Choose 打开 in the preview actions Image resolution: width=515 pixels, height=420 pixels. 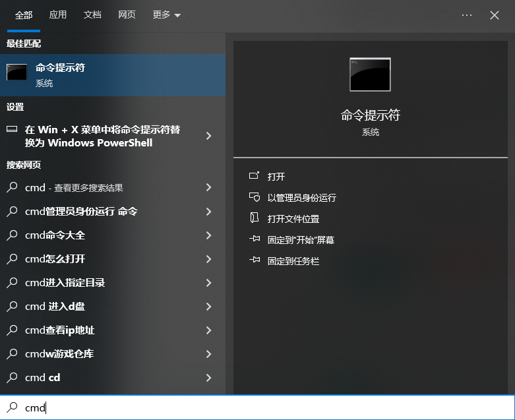click(x=276, y=177)
